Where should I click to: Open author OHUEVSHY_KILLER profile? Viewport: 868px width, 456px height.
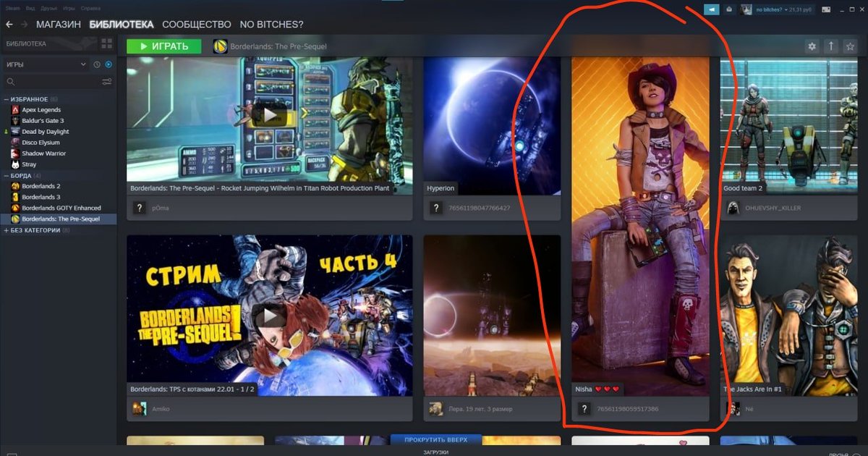pyautogui.click(x=775, y=208)
